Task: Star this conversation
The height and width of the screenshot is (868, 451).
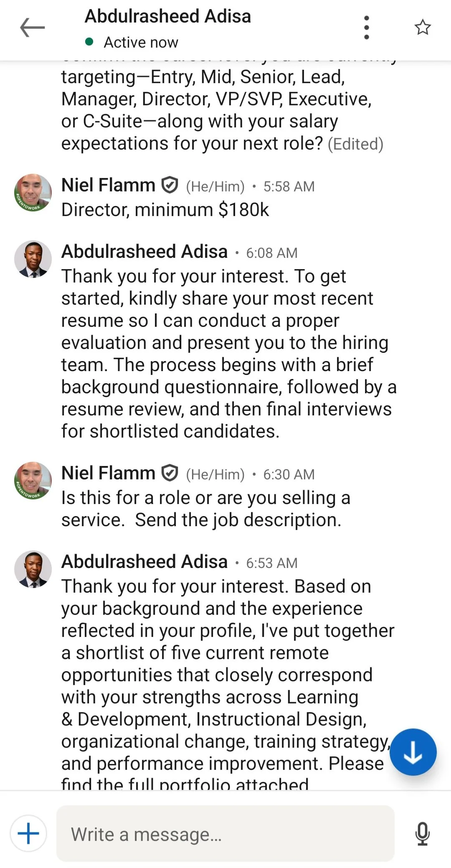Action: [x=423, y=28]
